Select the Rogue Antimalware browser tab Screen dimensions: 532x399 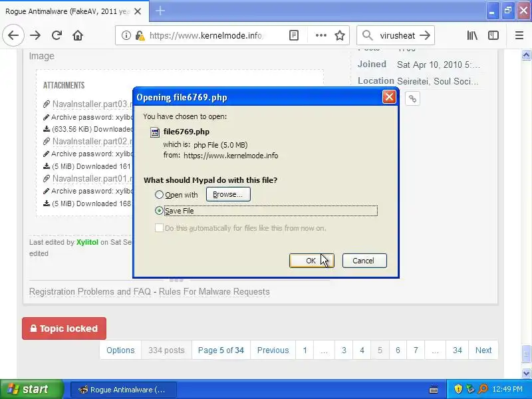tap(74, 11)
